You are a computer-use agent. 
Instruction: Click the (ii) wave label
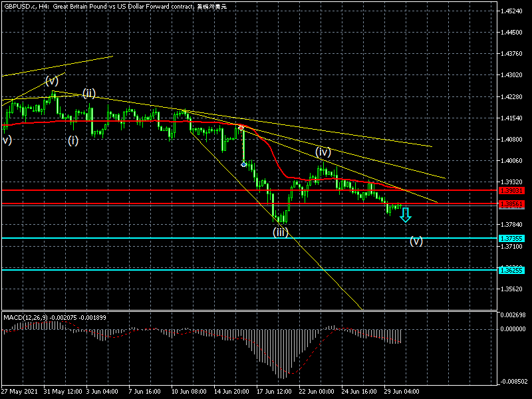89,93
